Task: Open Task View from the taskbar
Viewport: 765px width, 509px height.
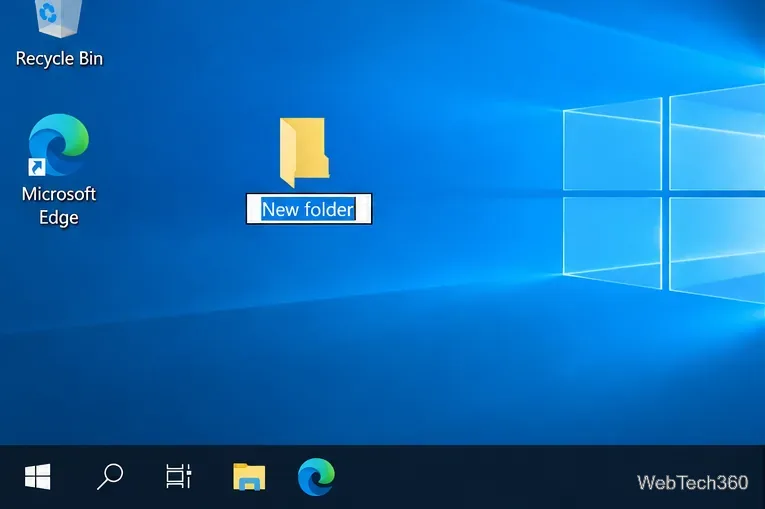Action: pyautogui.click(x=179, y=476)
